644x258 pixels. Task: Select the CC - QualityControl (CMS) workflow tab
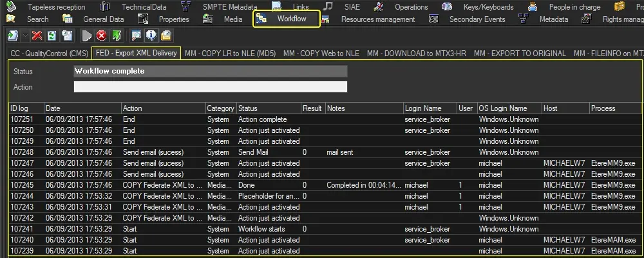[x=48, y=53]
